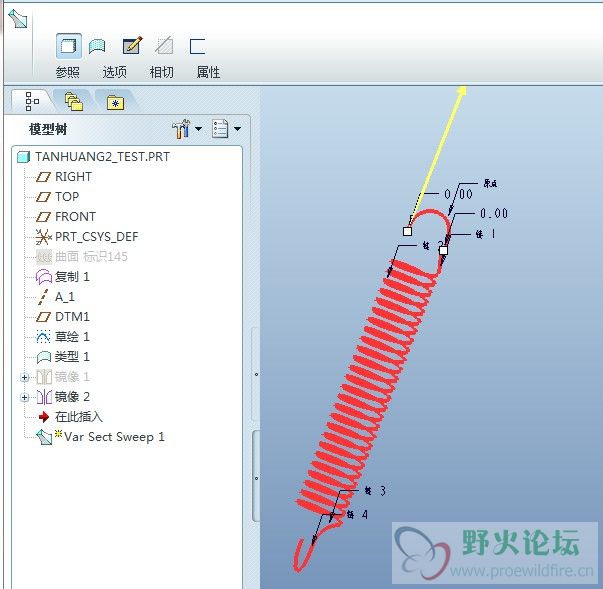Select PRT_CSYS_DEF coordinate system

point(97,237)
